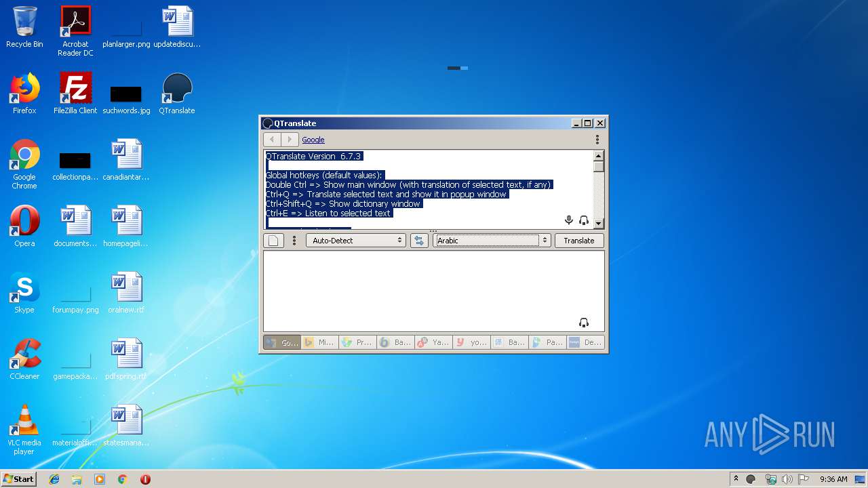This screenshot has width=868, height=488.
Task: Select the updatediscu... Word document
Action: pos(177,28)
